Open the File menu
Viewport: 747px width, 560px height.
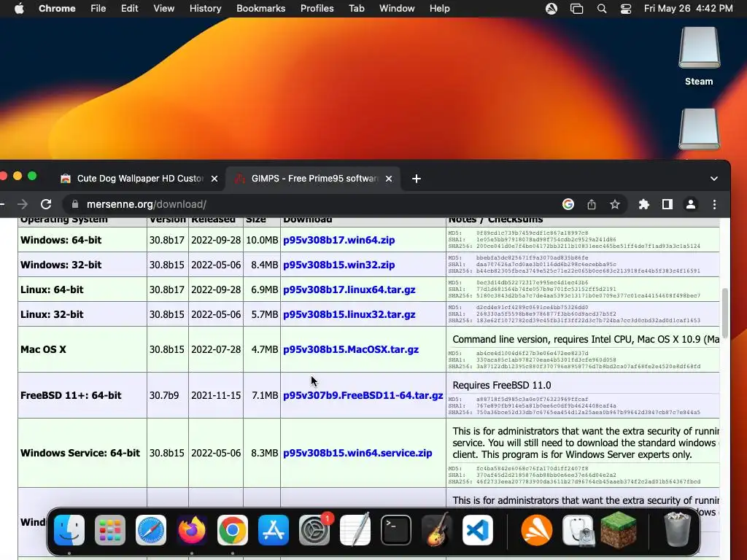98,9
